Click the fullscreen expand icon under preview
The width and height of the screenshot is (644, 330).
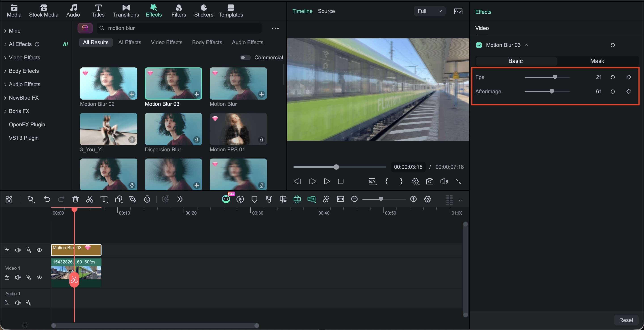458,181
